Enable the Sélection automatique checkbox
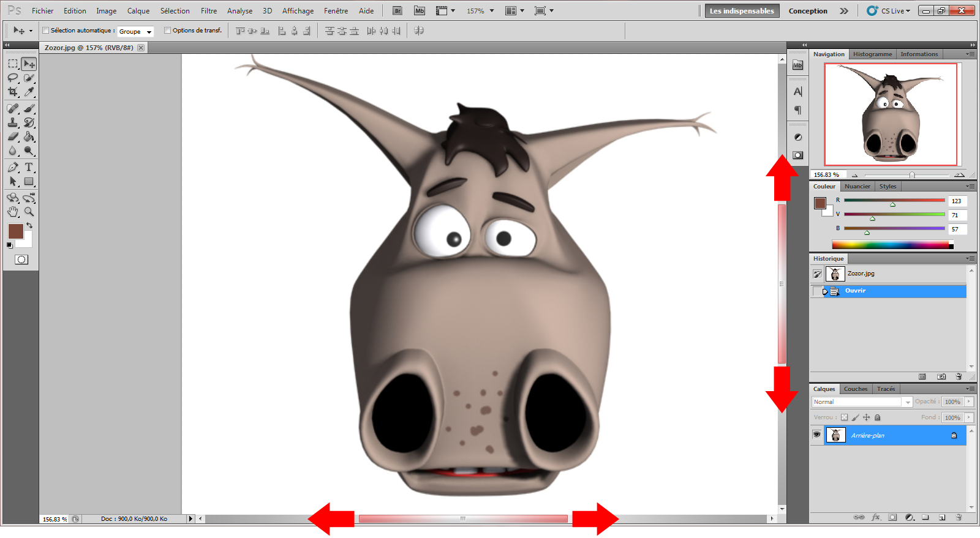 (46, 31)
